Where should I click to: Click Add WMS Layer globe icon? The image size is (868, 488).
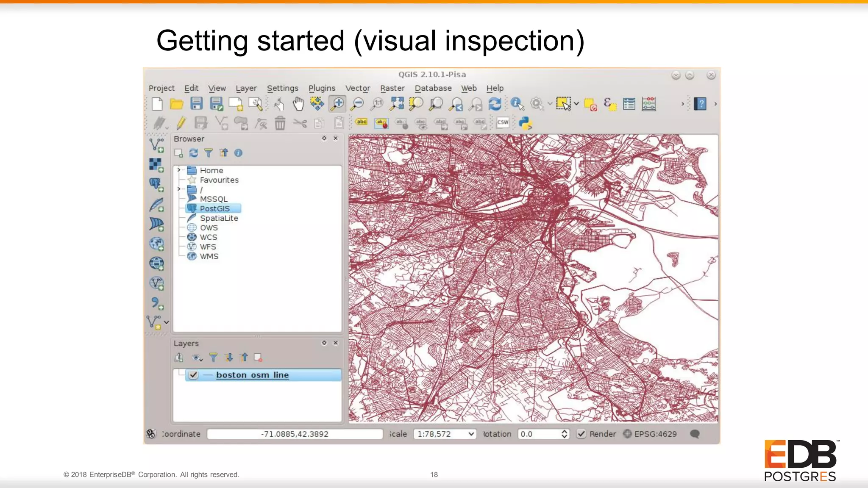pos(156,244)
